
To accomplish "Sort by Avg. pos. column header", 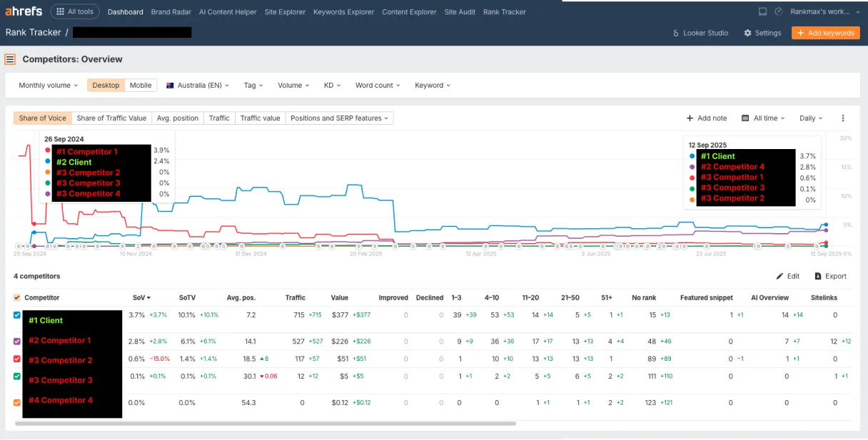I will (241, 297).
